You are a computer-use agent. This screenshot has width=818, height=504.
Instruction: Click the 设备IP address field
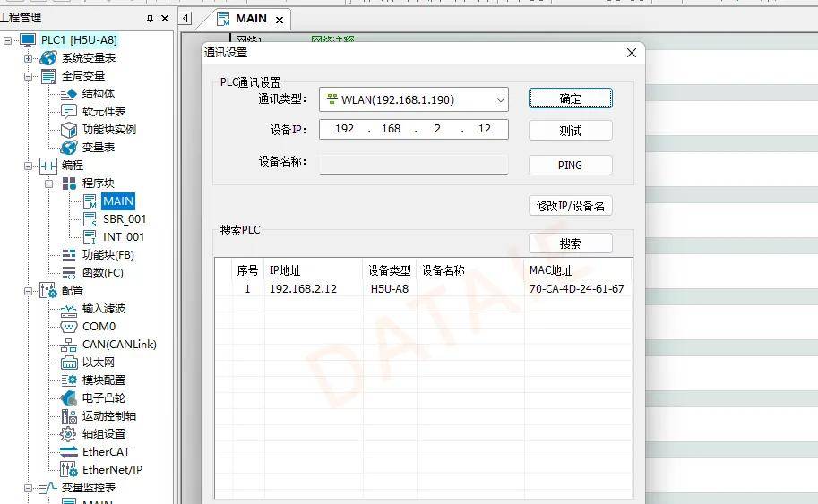[413, 129]
